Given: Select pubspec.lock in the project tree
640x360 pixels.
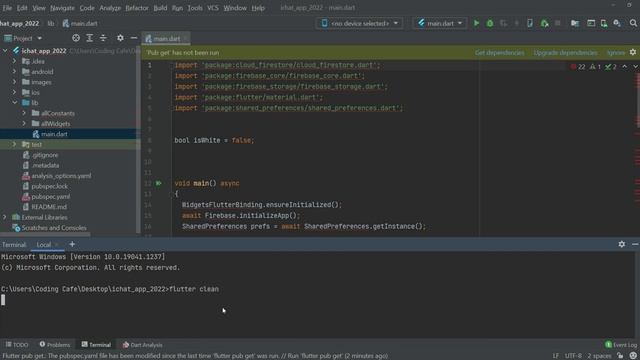Looking at the screenshot, I should (49, 186).
